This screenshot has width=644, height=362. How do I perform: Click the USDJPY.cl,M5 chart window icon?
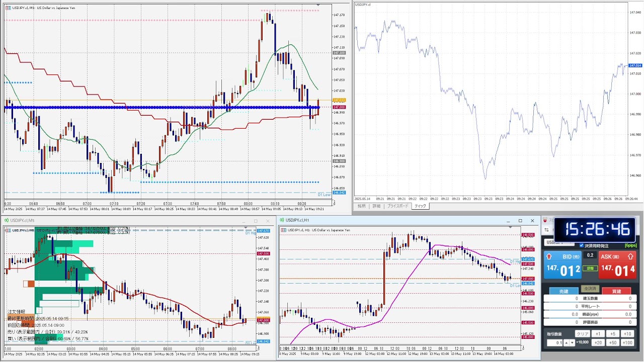6,220
